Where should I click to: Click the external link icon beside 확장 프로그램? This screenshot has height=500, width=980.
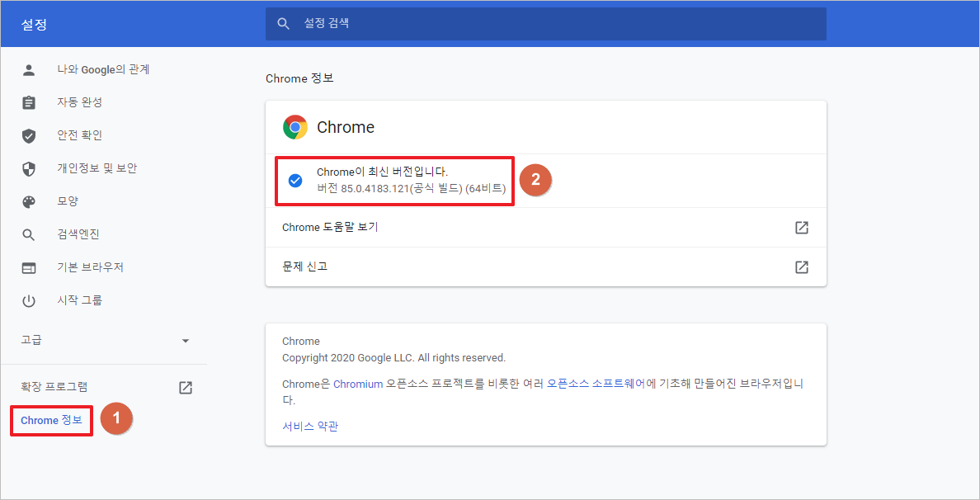pyautogui.click(x=186, y=388)
